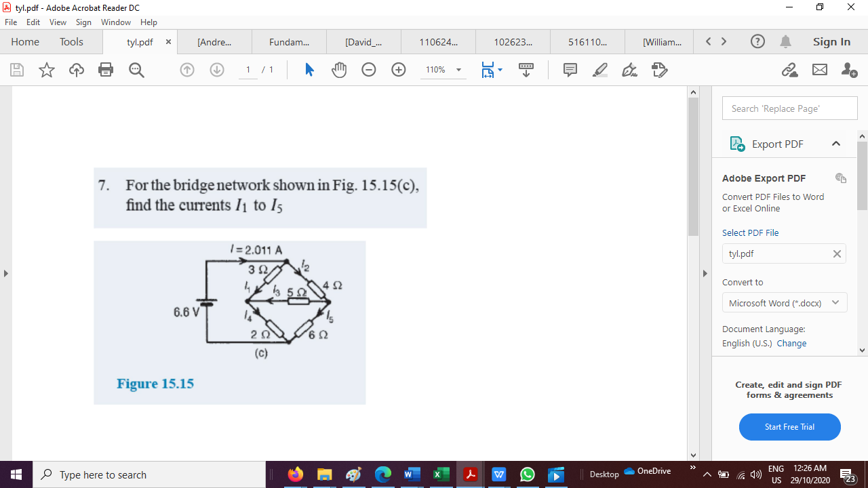Screen dimensions: 868x488
Task: Change the document language from English
Action: (x=792, y=343)
